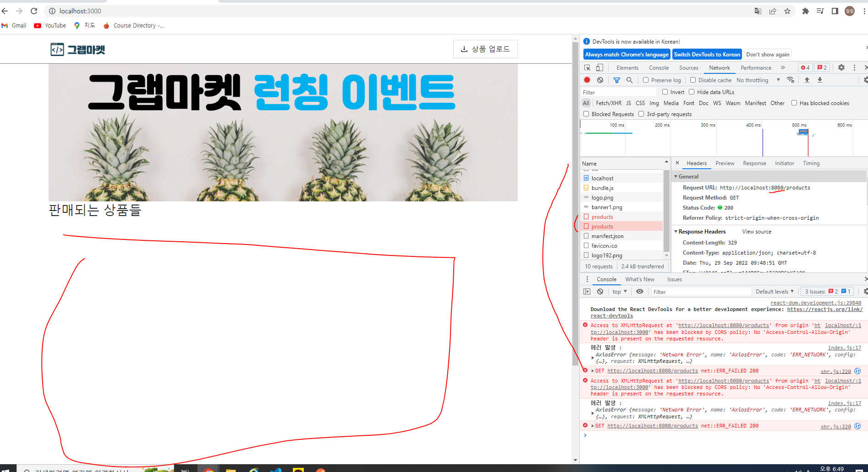Image resolution: width=868 pixels, height=472 pixels.
Task: Open DevTools settings gear icon
Action: click(841, 67)
